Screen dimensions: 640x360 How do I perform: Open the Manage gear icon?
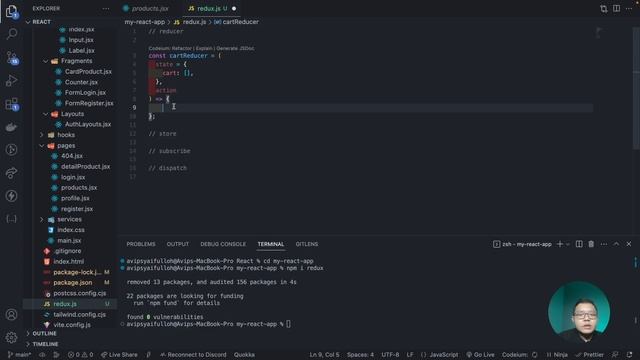point(11,337)
